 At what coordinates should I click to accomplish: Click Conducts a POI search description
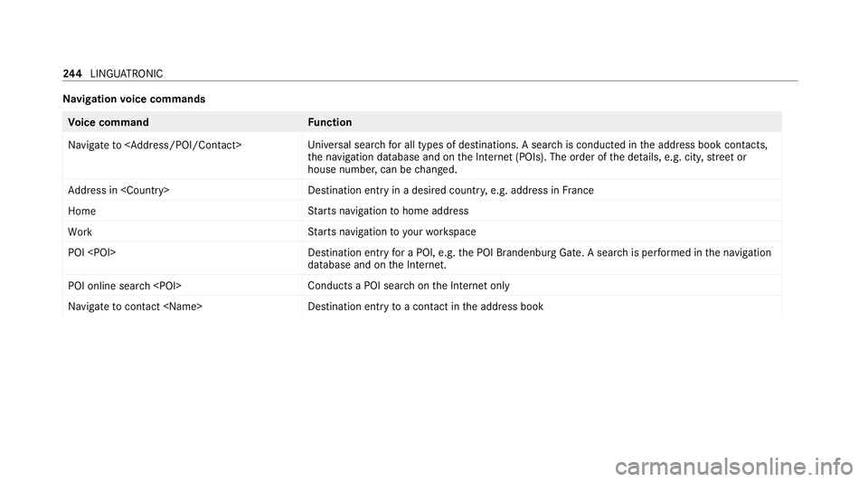pyautogui.click(x=409, y=286)
